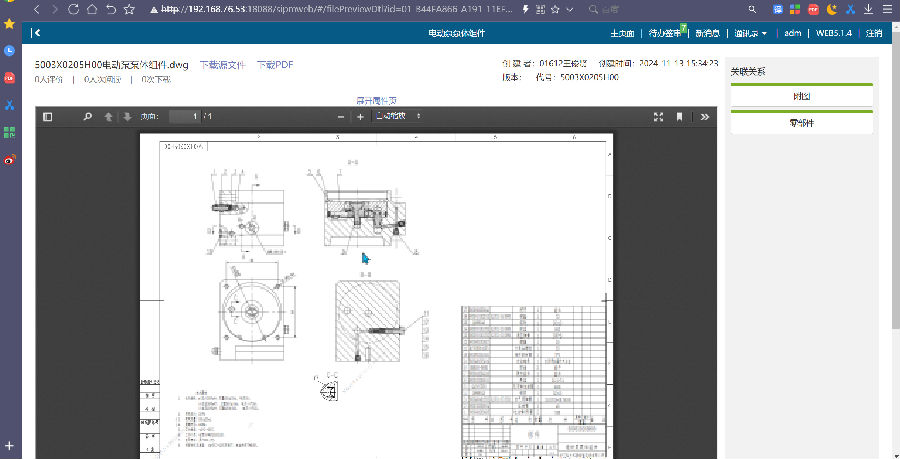Toggle the PDF viewer sidebar

(47, 117)
